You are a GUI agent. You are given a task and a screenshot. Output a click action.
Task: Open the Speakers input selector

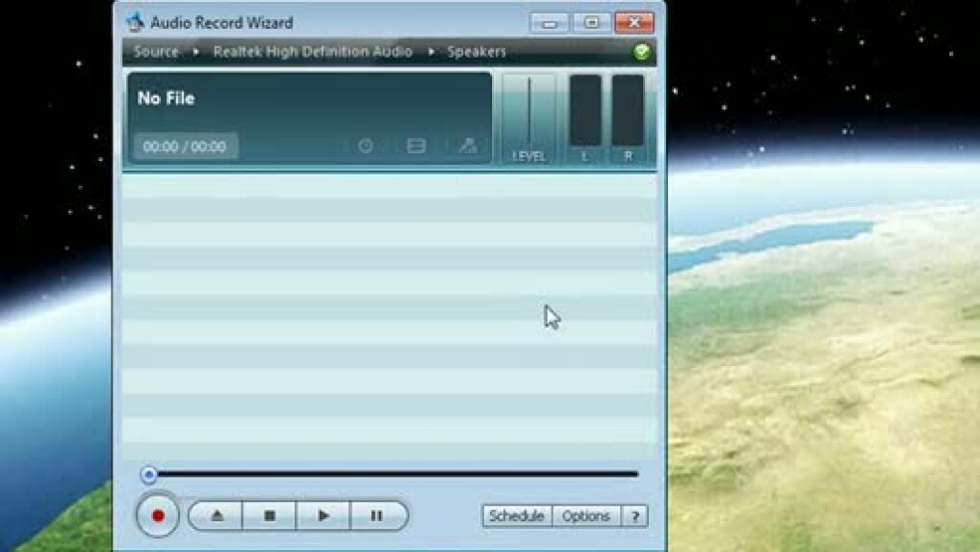[x=476, y=52]
